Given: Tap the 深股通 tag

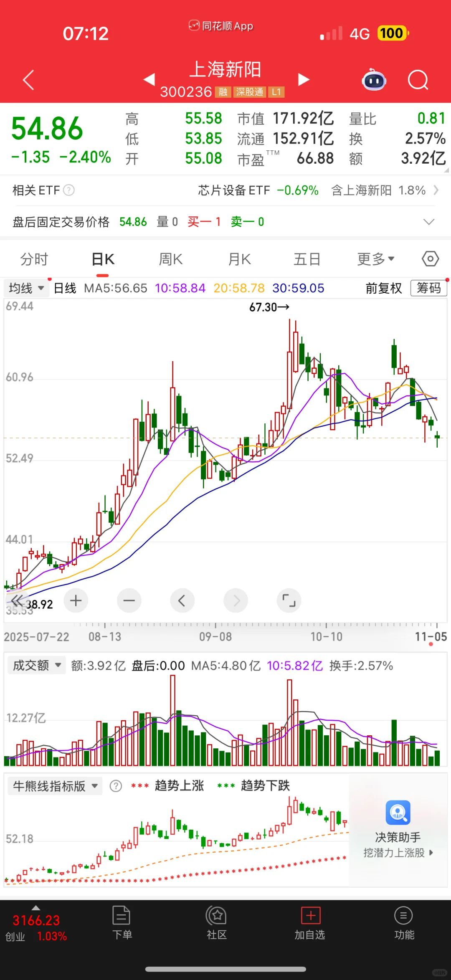Looking at the screenshot, I should coord(249,92).
